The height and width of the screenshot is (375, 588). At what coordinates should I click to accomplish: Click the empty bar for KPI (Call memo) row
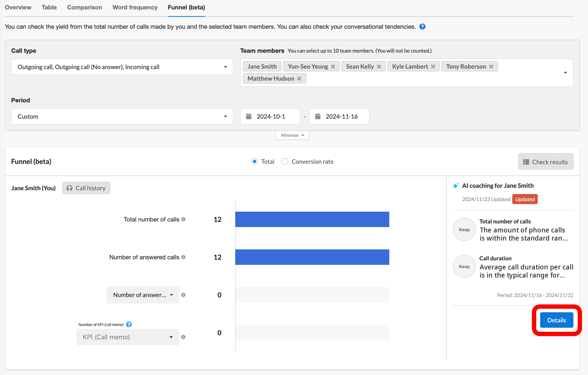click(x=312, y=333)
